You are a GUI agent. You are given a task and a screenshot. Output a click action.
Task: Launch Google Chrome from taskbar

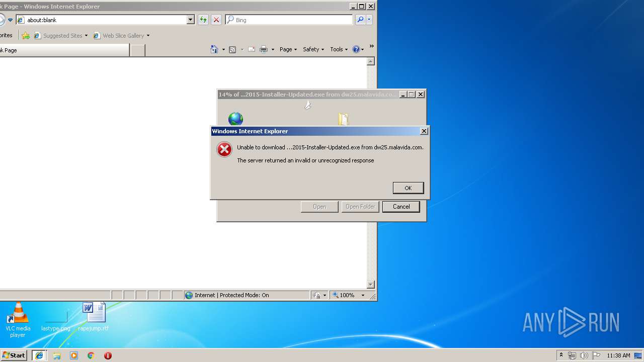click(91, 355)
